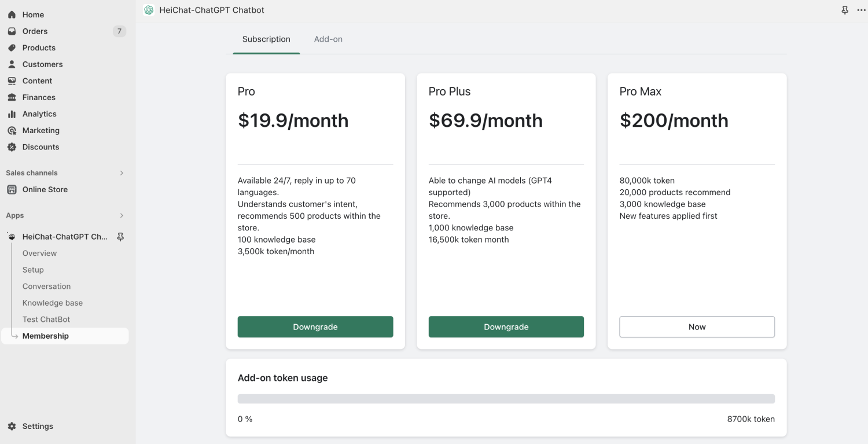
Task: Expand the Apps section chevron
Action: tap(122, 215)
